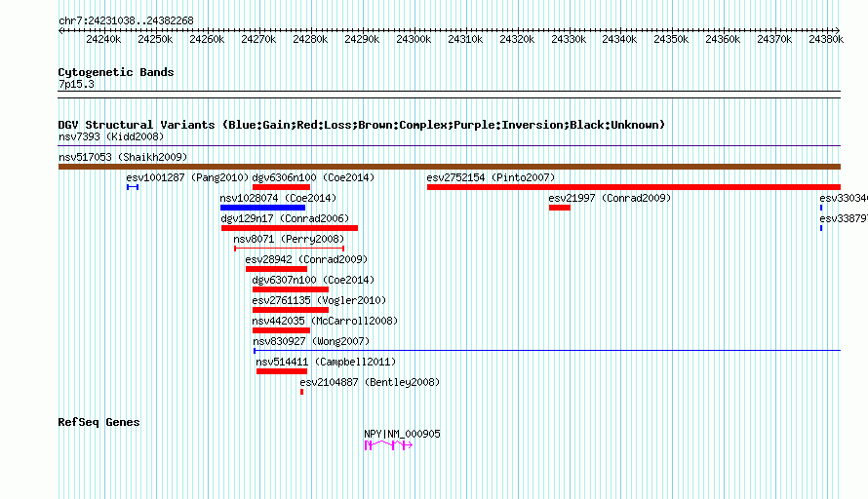The width and height of the screenshot is (868, 499).
Task: Open nsv514411 (Campbell2011) variant label
Action: pos(326,362)
